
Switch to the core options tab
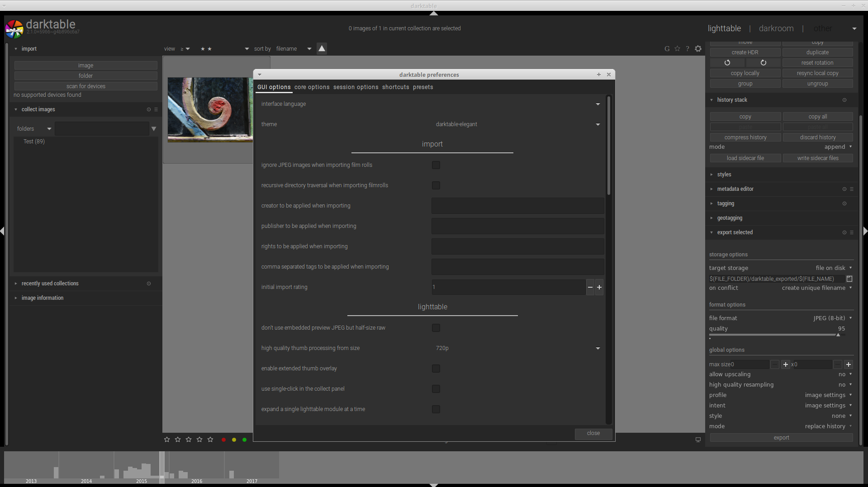click(312, 87)
